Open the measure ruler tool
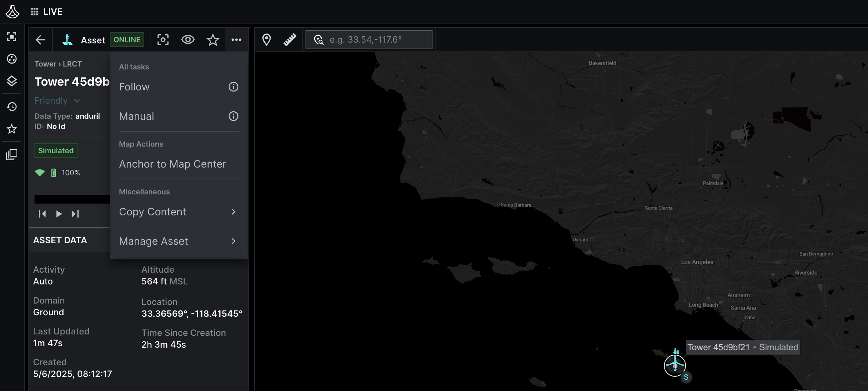The height and width of the screenshot is (391, 868). pyautogui.click(x=290, y=39)
